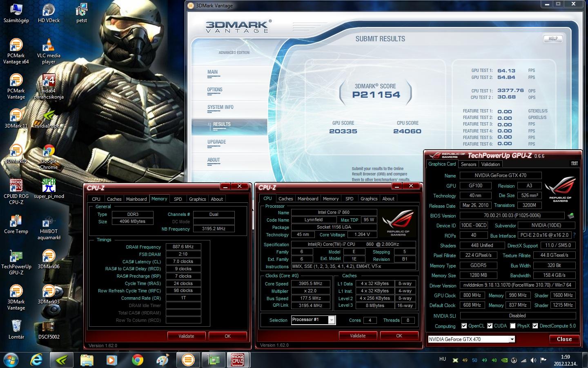Toggle the CUDA checkbox in GPU-Z

point(490,326)
